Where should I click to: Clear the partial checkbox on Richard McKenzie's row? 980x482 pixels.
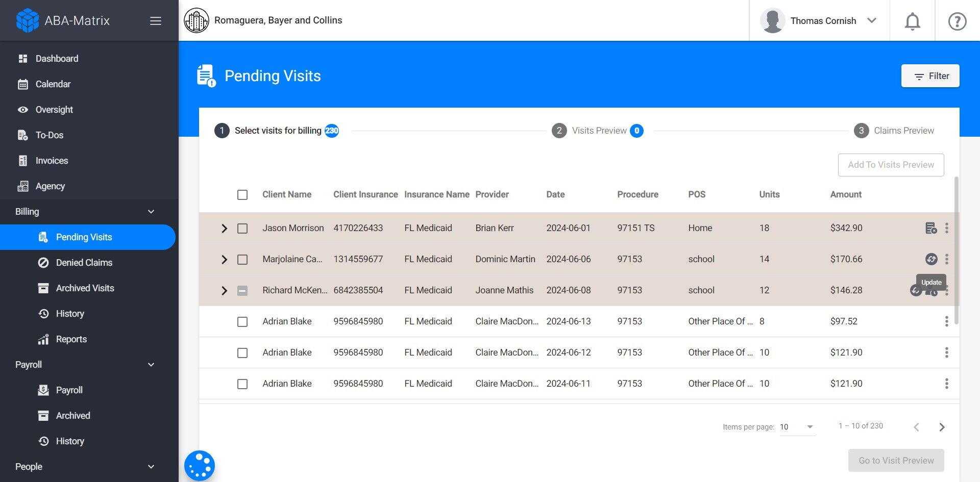click(x=242, y=290)
